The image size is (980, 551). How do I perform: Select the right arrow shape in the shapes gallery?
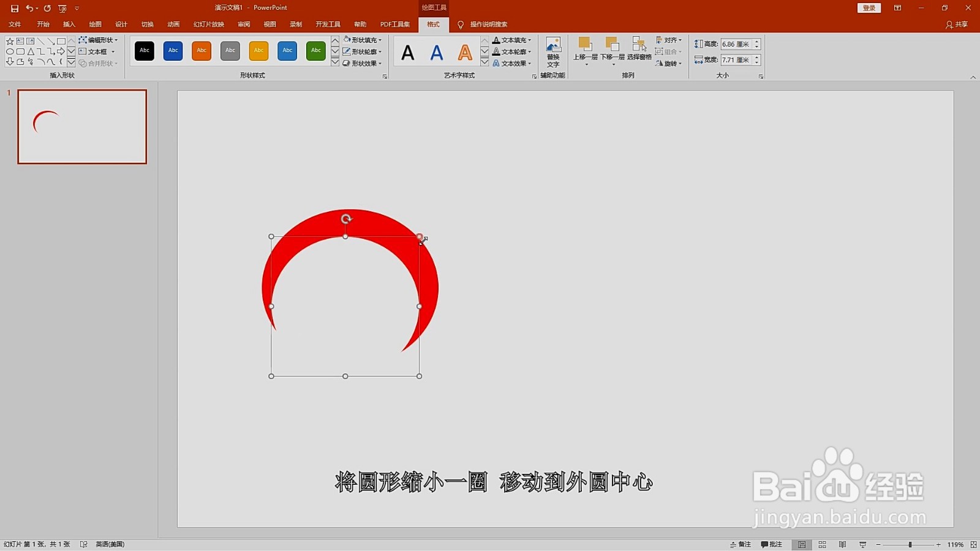[61, 51]
